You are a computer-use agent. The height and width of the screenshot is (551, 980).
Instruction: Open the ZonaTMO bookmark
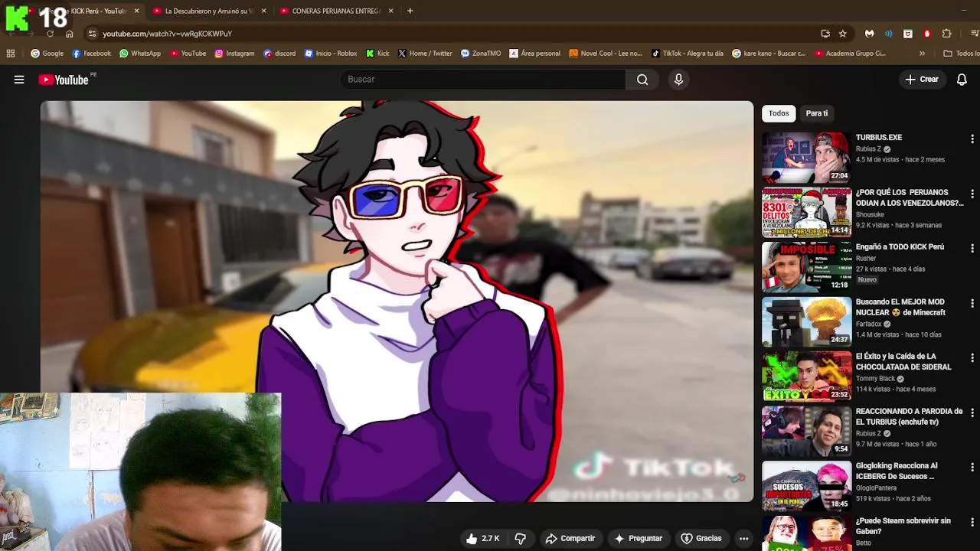(x=481, y=54)
